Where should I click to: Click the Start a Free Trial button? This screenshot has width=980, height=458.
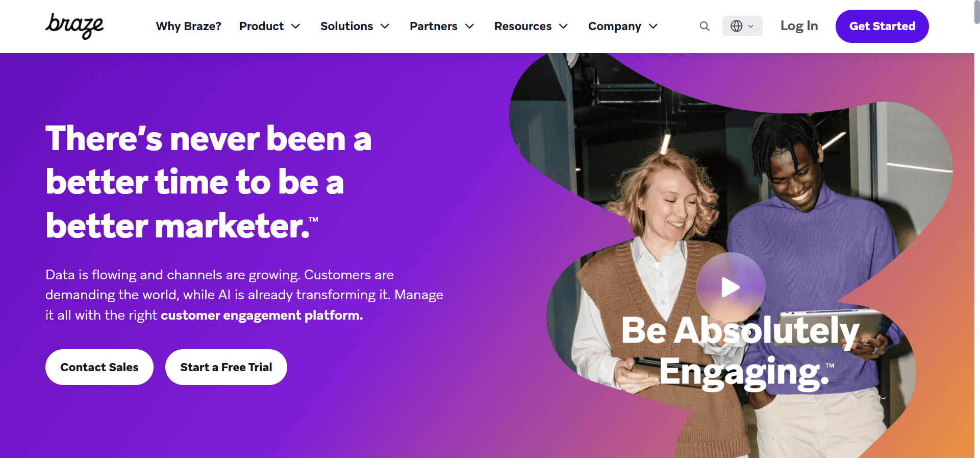click(x=226, y=367)
